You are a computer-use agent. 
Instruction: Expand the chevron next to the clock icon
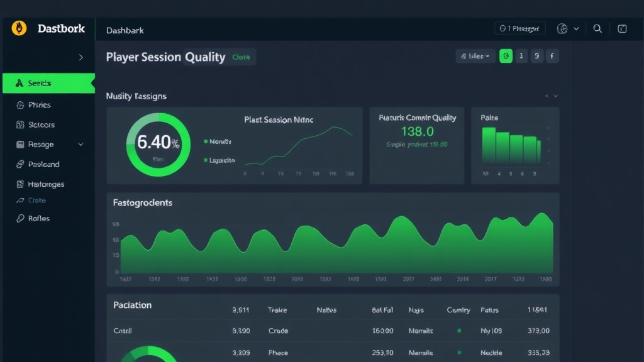576,29
